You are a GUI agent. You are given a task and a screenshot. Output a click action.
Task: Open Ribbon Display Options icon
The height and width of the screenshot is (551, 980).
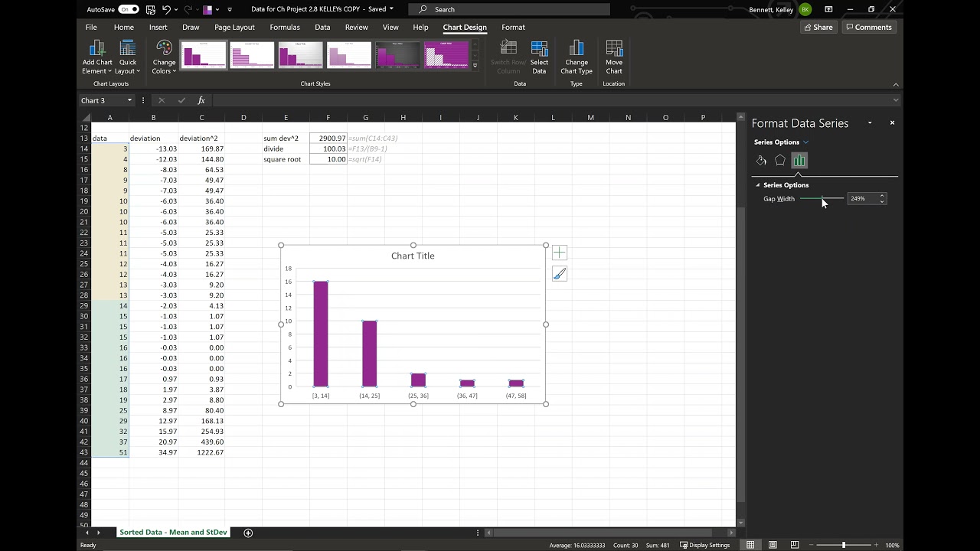[828, 9]
